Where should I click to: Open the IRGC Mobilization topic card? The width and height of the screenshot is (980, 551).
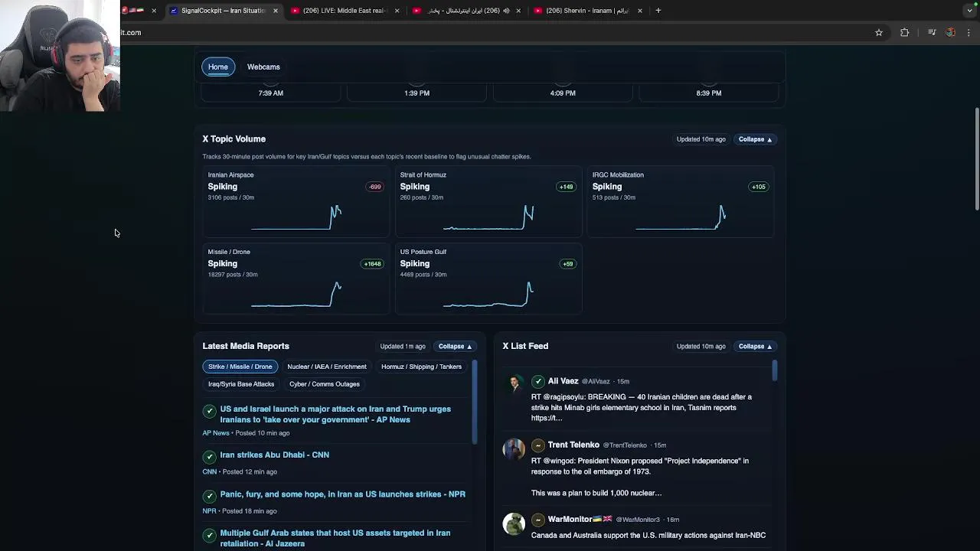680,201
